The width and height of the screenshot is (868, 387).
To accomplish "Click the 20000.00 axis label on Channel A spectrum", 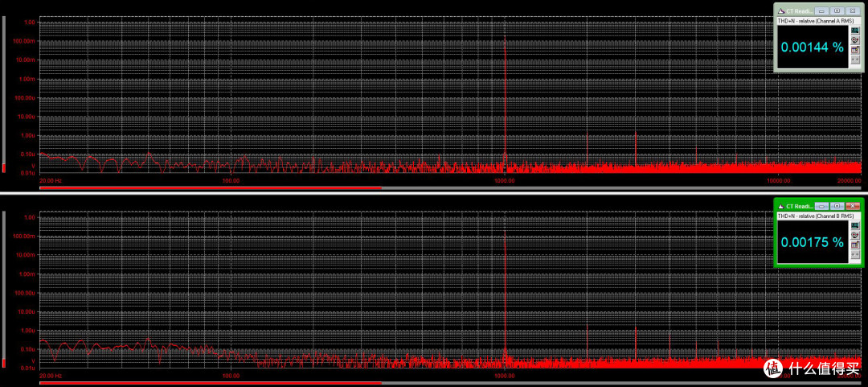I will pyautogui.click(x=848, y=180).
